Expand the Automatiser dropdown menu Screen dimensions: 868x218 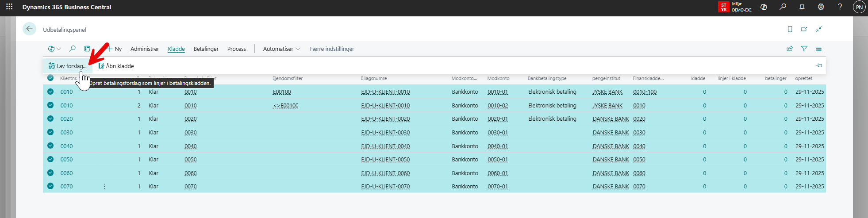click(281, 49)
